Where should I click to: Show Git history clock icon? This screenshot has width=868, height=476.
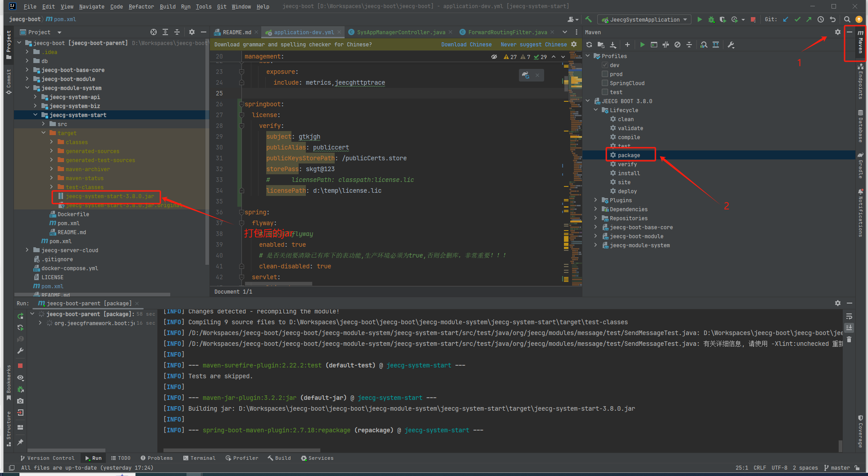[x=821, y=19]
